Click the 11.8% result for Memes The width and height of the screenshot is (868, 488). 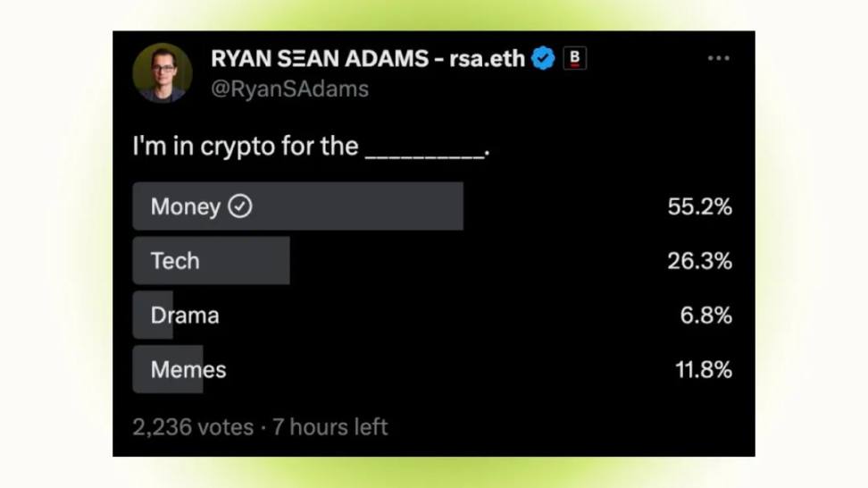[x=703, y=370]
